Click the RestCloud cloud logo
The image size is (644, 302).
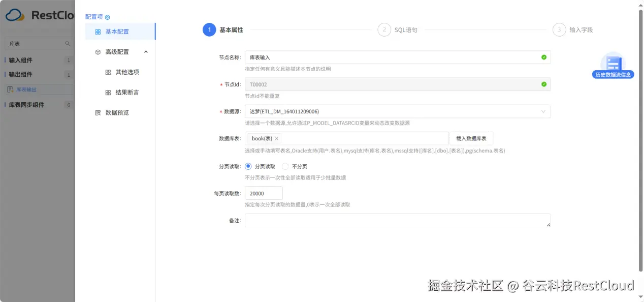(x=14, y=15)
